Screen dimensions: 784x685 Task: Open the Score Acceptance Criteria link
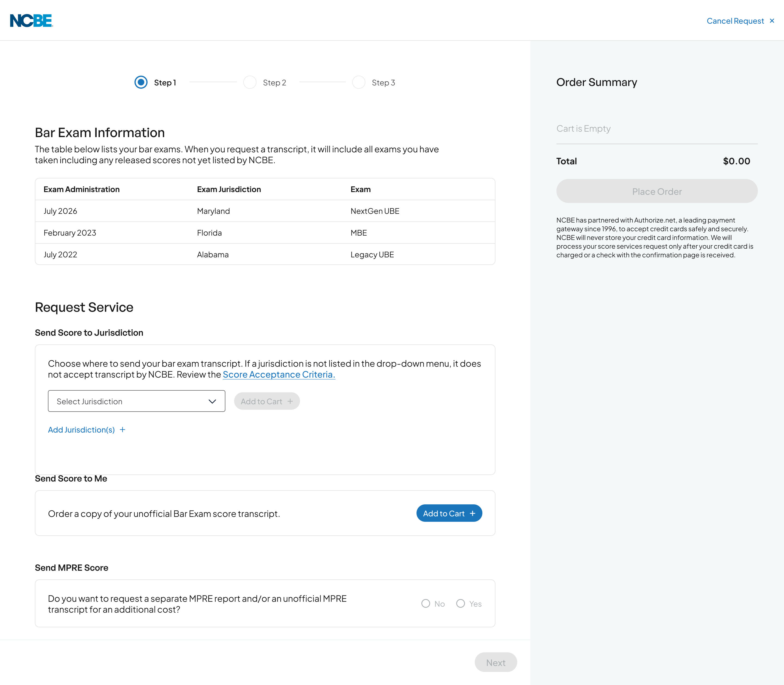[279, 375]
